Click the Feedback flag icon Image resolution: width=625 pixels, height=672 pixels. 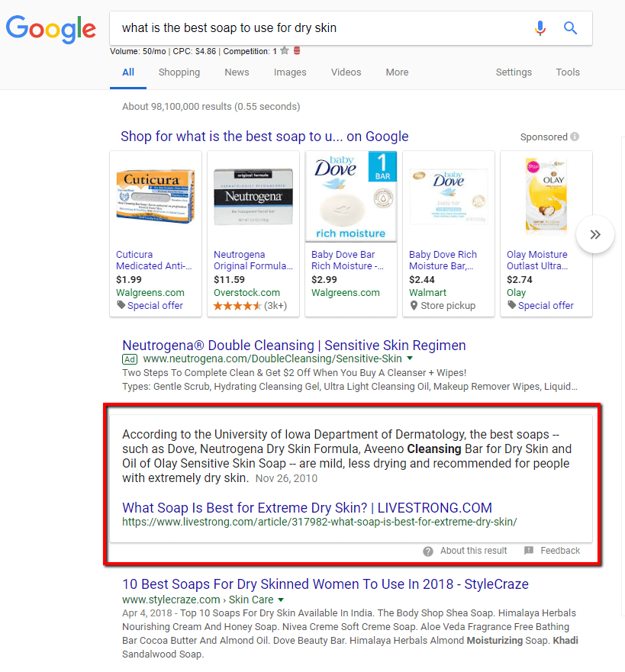pos(529,550)
